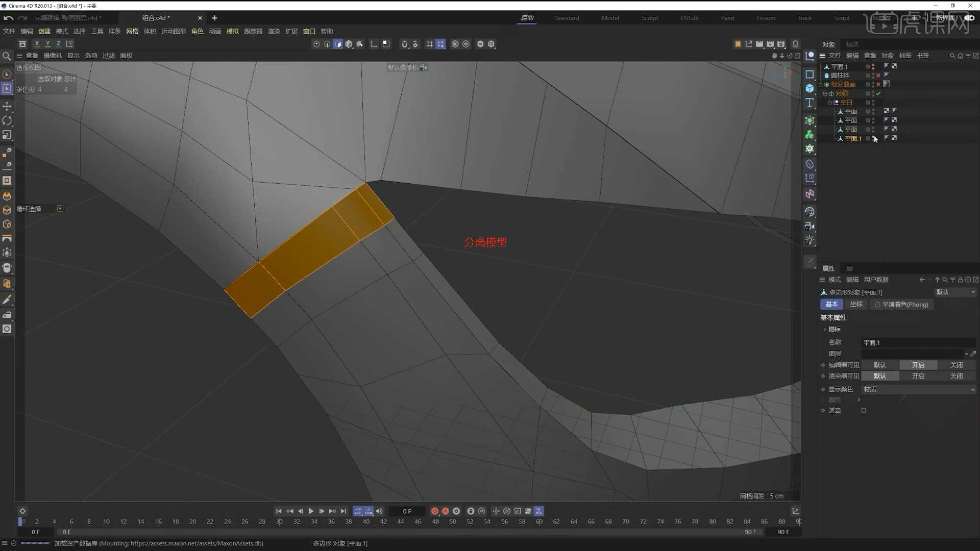Open the 显示颜色 材质 dropdown
980x551 pixels.
pyautogui.click(x=918, y=389)
